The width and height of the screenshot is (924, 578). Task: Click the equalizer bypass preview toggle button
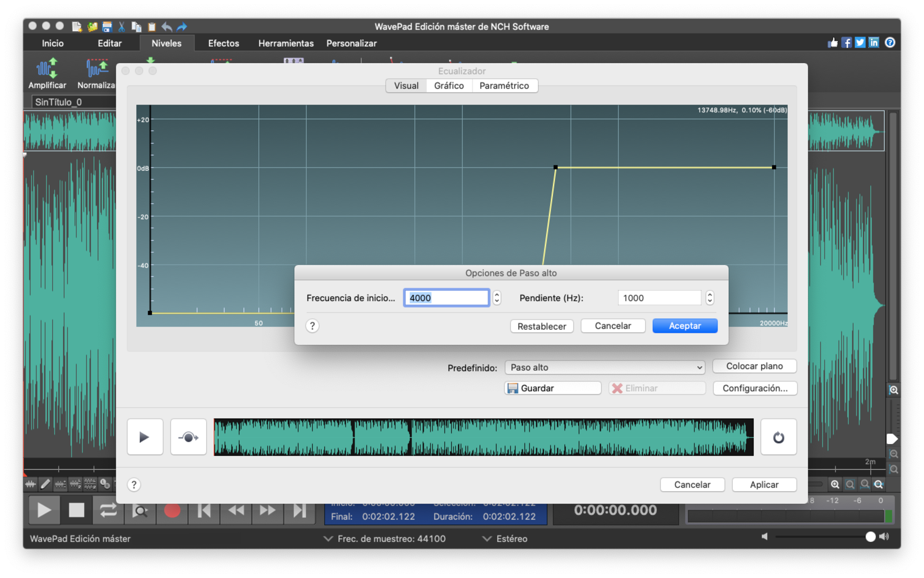[x=188, y=437]
